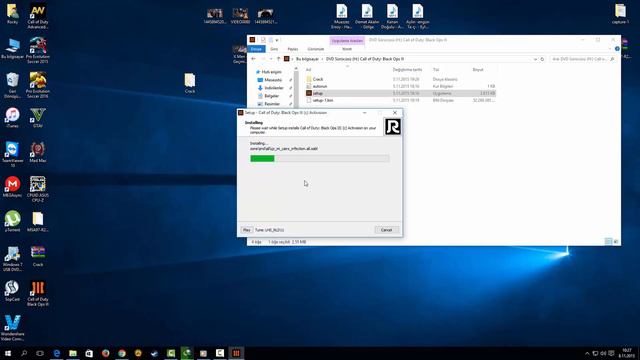The height and width of the screenshot is (360, 640).
Task: Select the Uygulama Araçları contextual tab
Action: (x=347, y=41)
